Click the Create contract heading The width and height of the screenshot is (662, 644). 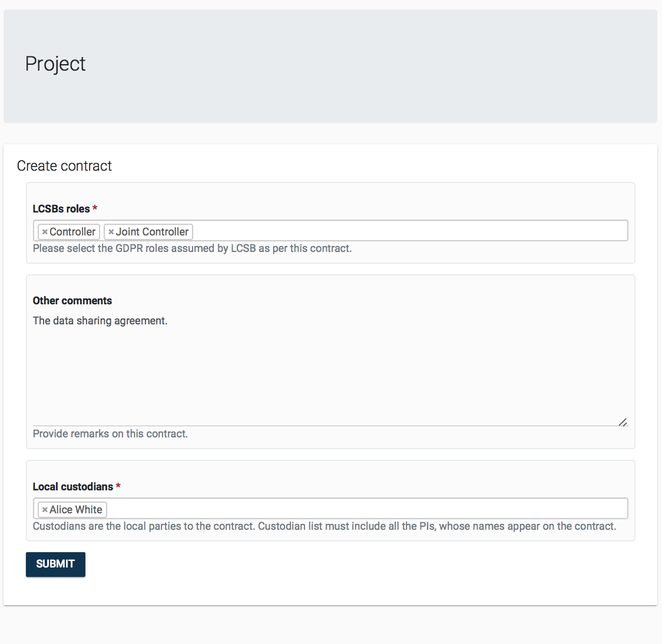64,166
